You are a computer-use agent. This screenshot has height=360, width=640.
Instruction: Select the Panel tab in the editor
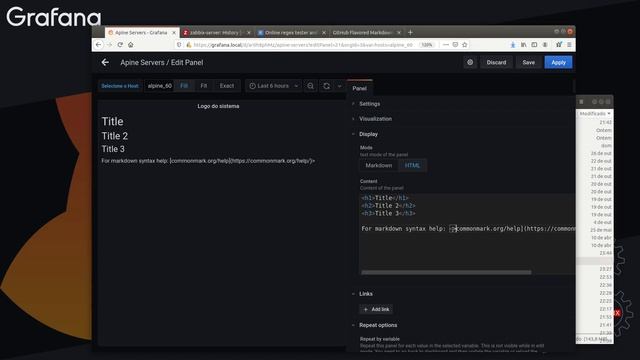[x=359, y=88]
